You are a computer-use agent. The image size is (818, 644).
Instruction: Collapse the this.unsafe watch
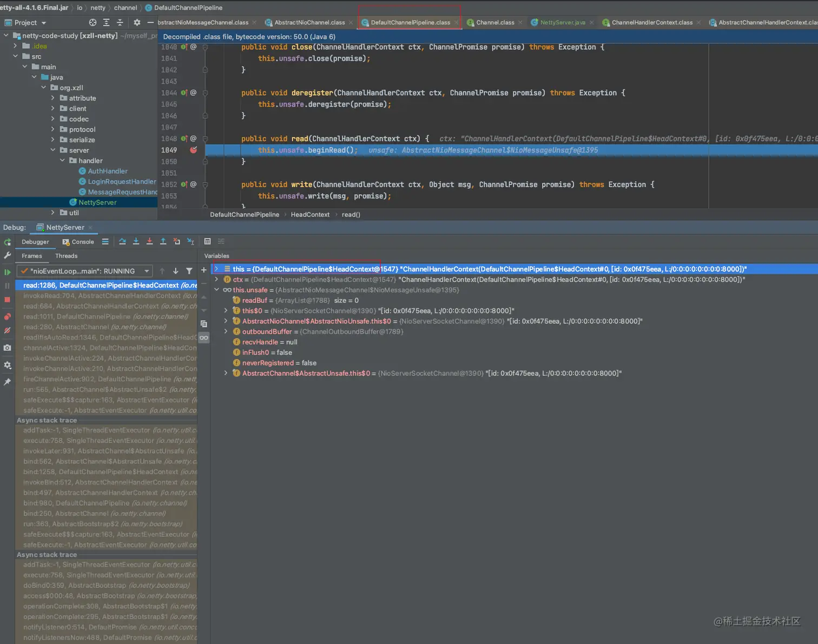[x=216, y=290]
